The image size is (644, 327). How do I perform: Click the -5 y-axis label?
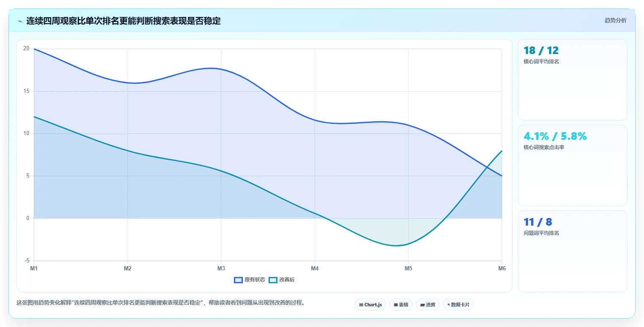(x=27, y=261)
